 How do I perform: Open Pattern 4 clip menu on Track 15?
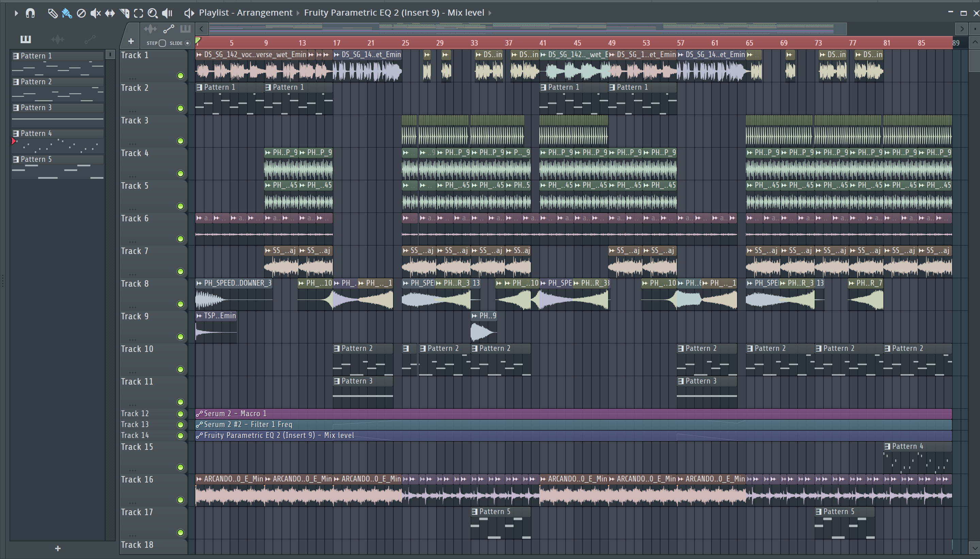[x=887, y=446]
